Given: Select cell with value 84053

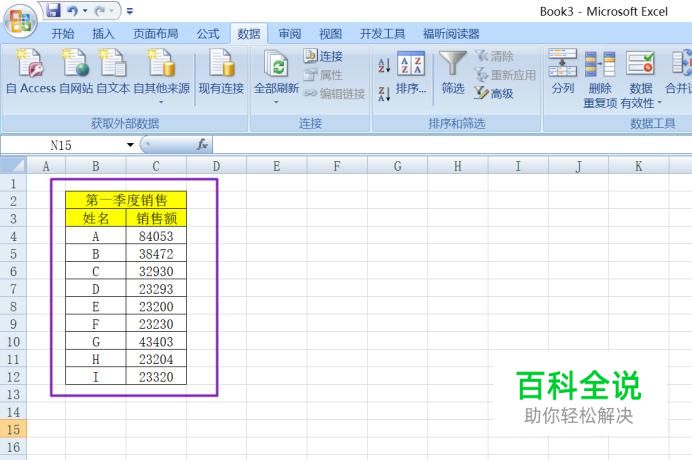Looking at the screenshot, I should pyautogui.click(x=156, y=236).
